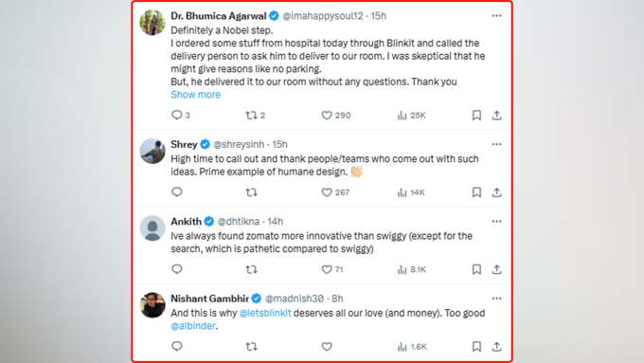Image resolution: width=644 pixels, height=363 pixels.
Task: Open Shrey's profile picture
Action: pyautogui.click(x=152, y=151)
